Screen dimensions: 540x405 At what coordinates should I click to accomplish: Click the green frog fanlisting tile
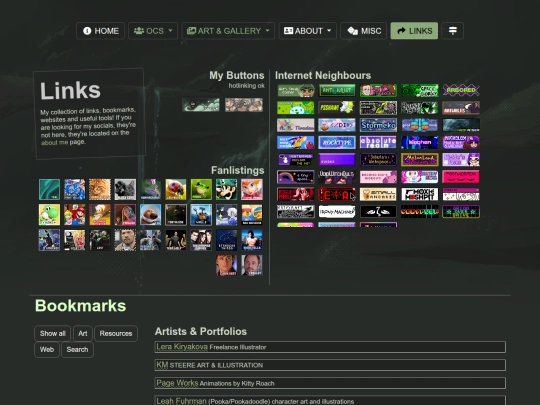click(201, 189)
